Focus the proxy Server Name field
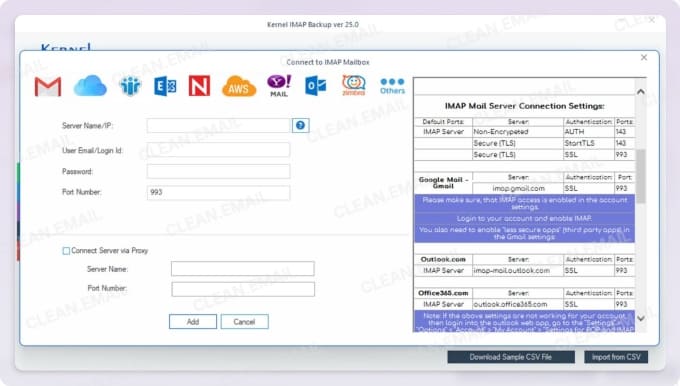The image size is (680, 386). tap(242, 268)
